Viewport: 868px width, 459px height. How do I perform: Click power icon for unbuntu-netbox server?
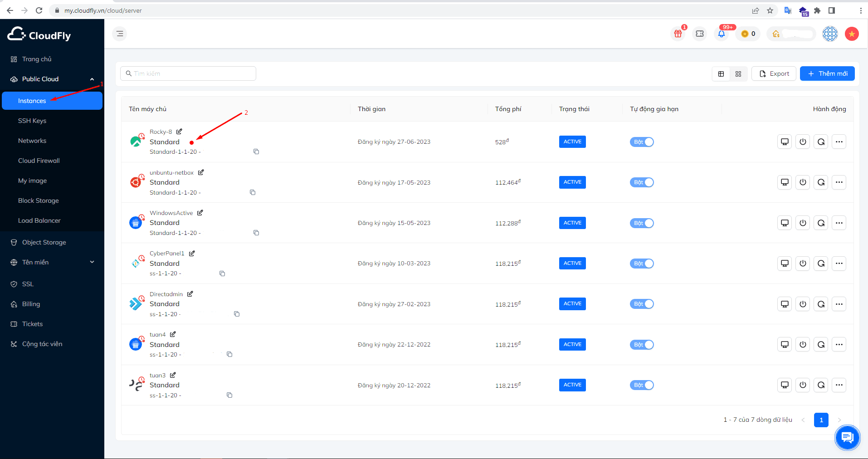(803, 182)
